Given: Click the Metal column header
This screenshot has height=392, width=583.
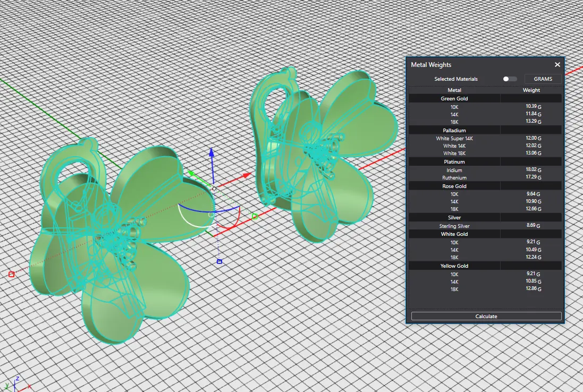Looking at the screenshot, I should pos(454,90).
